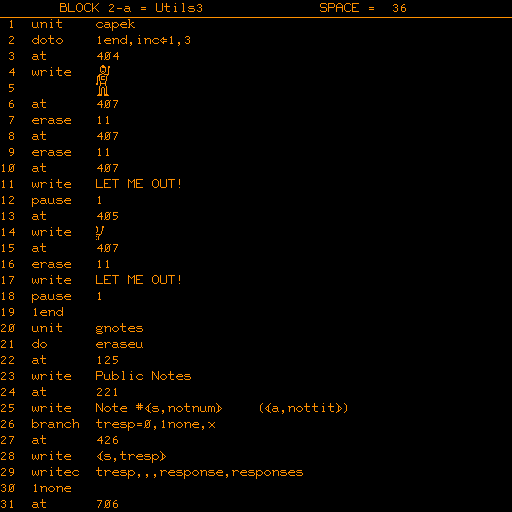Click the robot character glyph on line 4
Viewport: 512px width, 512px height.
pos(103,80)
